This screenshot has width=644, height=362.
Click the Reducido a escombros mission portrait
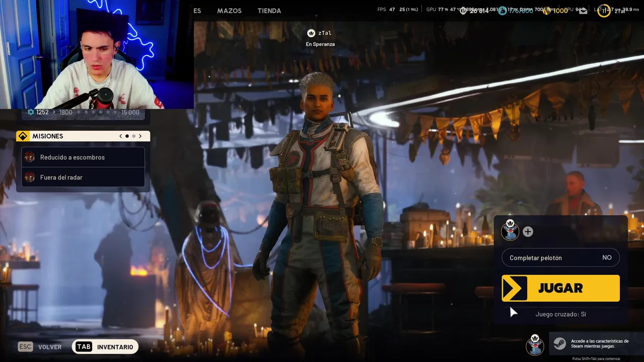(x=30, y=157)
